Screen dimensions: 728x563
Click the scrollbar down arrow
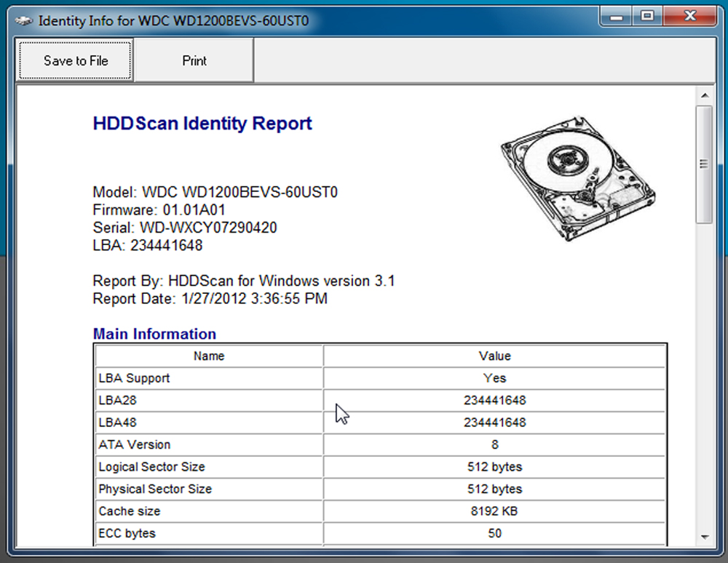(704, 537)
